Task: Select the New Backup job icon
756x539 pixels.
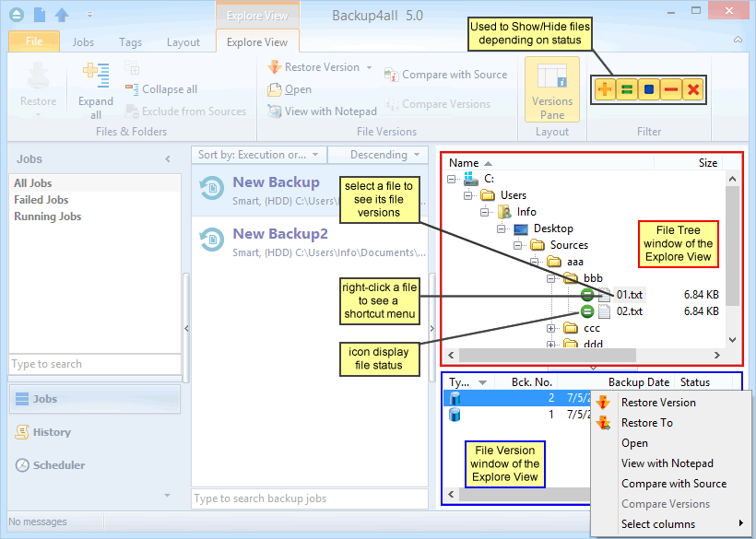Action: [x=212, y=188]
